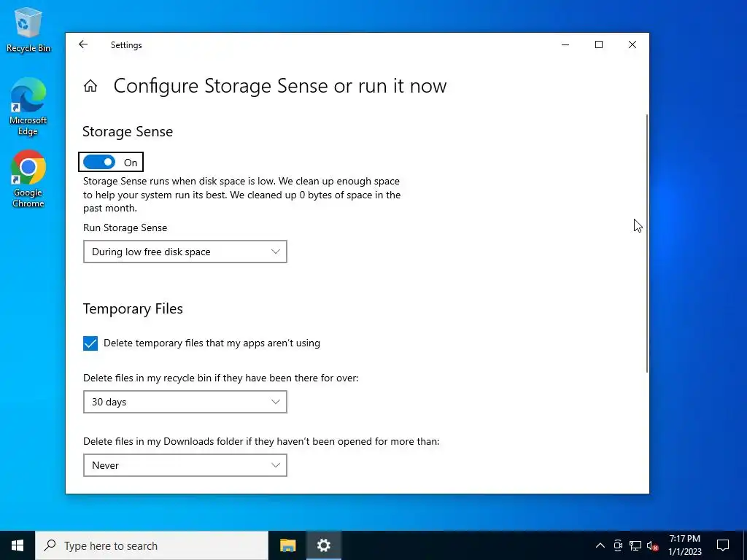Open the Windows Start menu
The image size is (747, 560).
point(18,545)
